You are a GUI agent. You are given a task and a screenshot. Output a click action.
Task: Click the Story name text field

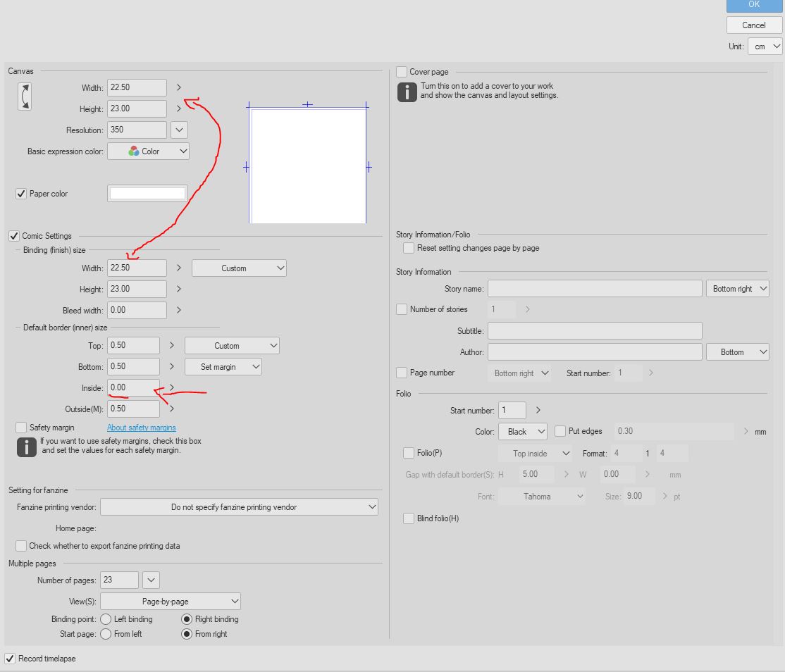point(595,289)
